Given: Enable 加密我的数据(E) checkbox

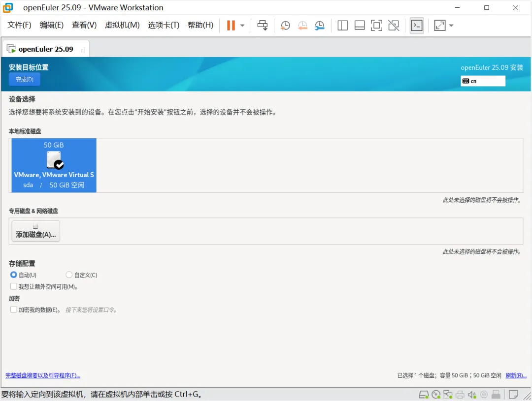Looking at the screenshot, I should point(14,309).
